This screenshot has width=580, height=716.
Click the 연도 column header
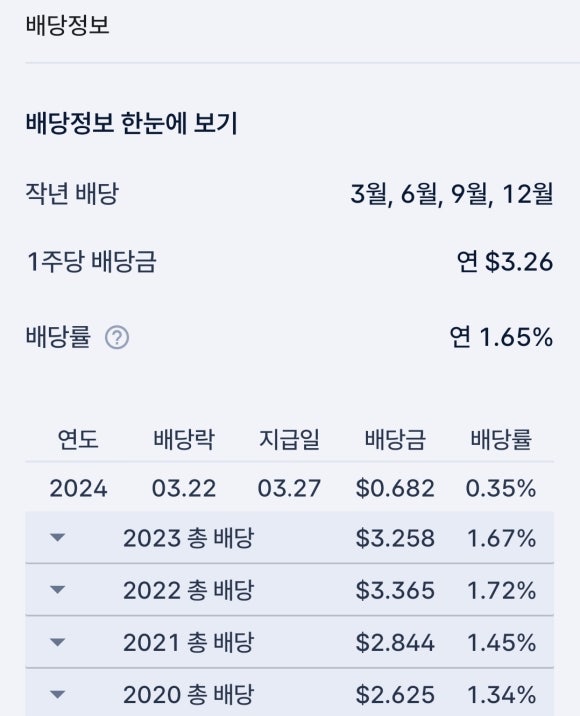78,440
